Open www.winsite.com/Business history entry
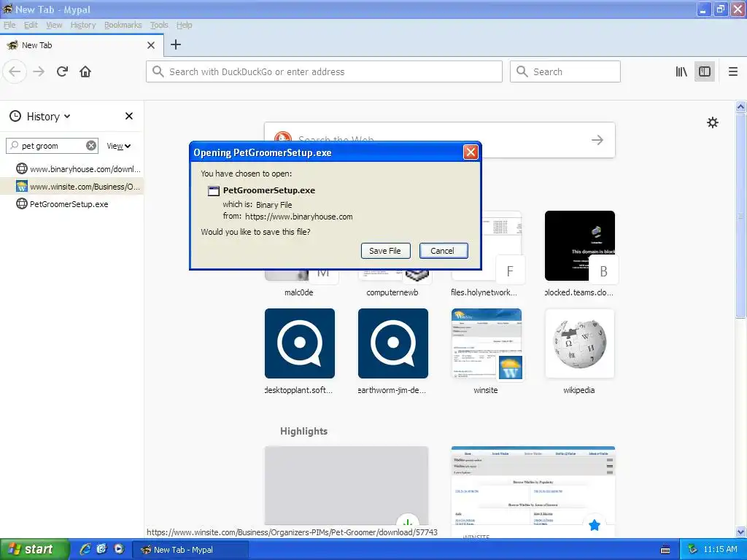Viewport: 747px width, 560px height. [x=72, y=187]
